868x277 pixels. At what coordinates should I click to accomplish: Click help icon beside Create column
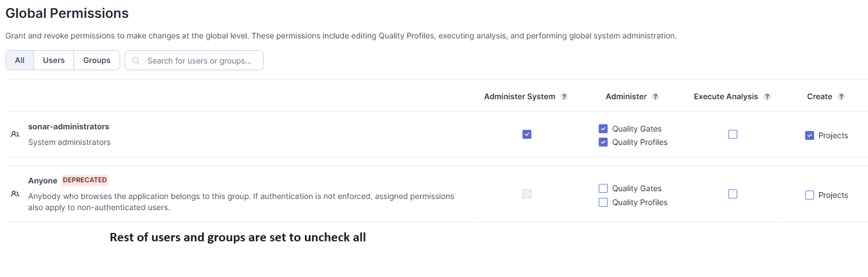(841, 96)
